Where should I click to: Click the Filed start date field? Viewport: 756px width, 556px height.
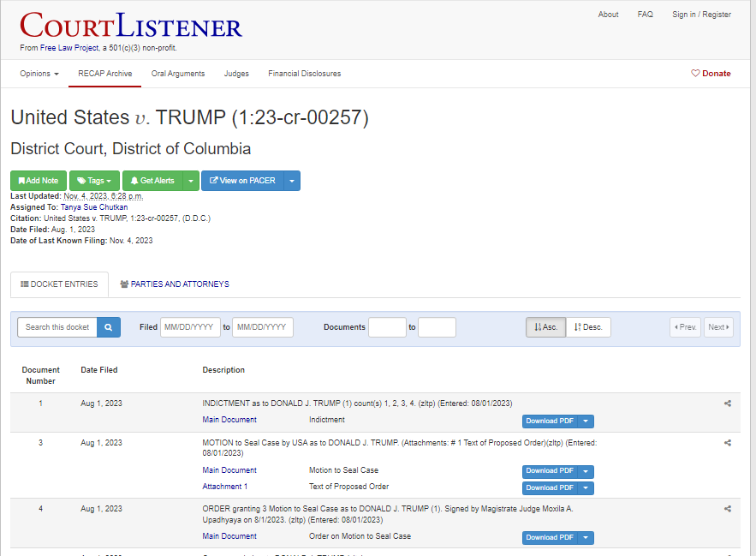[190, 327]
